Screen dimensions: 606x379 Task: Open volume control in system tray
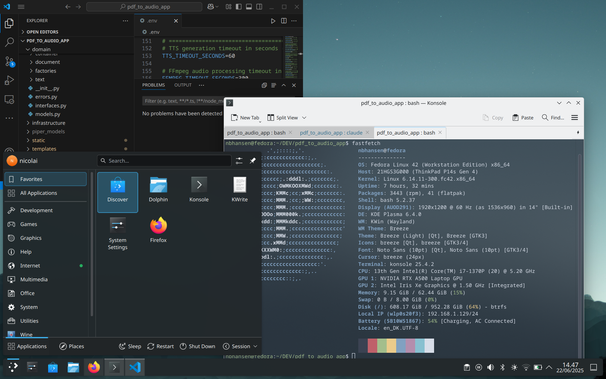pos(490,367)
